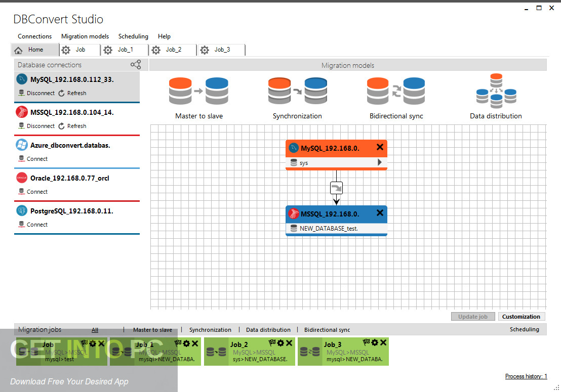
Task: Switch to the Job_3 tab
Action: (x=222, y=50)
